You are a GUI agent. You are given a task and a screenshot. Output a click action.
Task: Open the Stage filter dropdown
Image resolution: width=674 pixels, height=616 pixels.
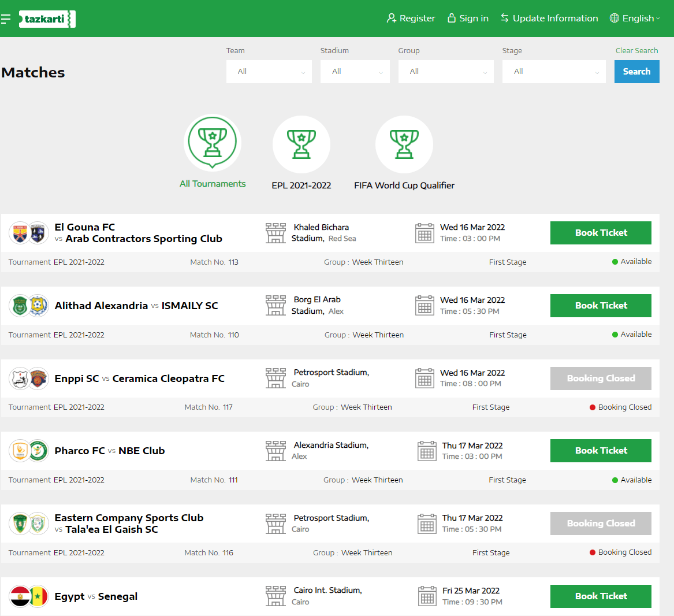554,72
